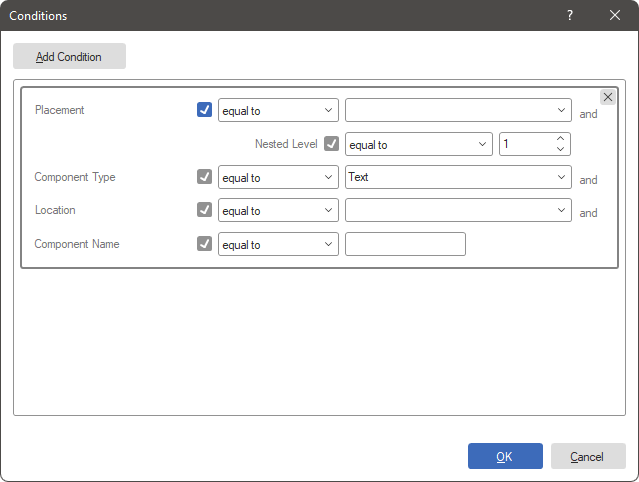Open the dialog's help question mark
The height and width of the screenshot is (482, 639).
pos(570,16)
